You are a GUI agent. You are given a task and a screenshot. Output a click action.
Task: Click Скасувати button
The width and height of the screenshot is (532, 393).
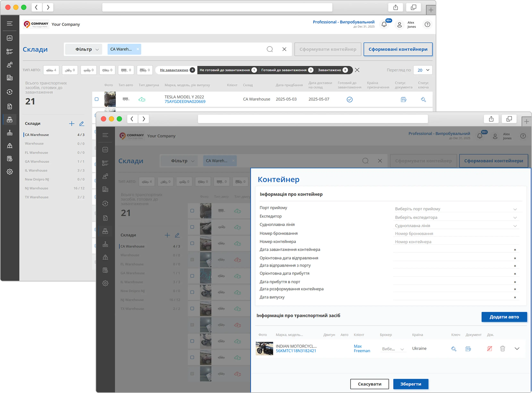tap(370, 384)
